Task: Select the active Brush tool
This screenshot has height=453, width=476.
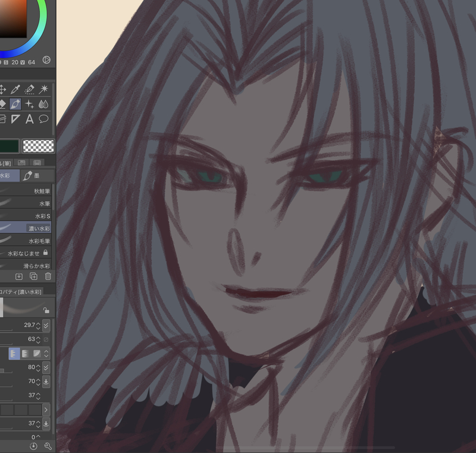Action: (15, 104)
